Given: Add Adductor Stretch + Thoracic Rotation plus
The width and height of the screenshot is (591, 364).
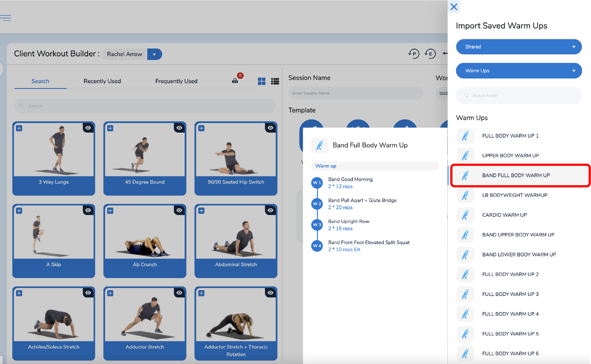Looking at the screenshot, I should click(x=201, y=293).
